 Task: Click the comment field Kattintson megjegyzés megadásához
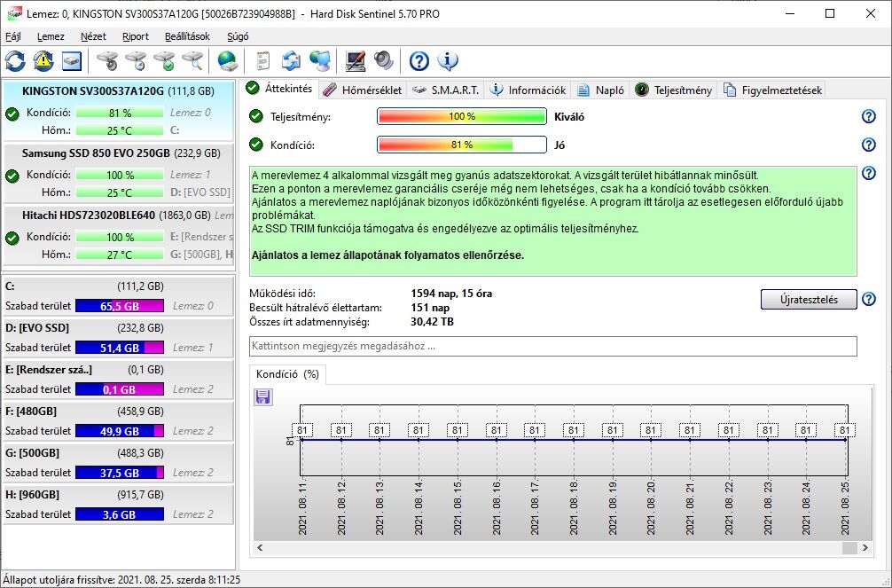click(553, 346)
